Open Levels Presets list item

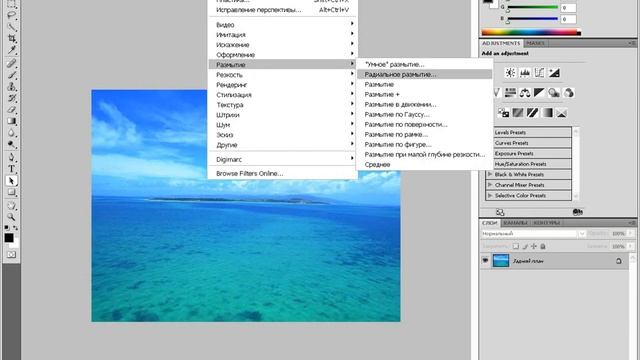(529, 132)
